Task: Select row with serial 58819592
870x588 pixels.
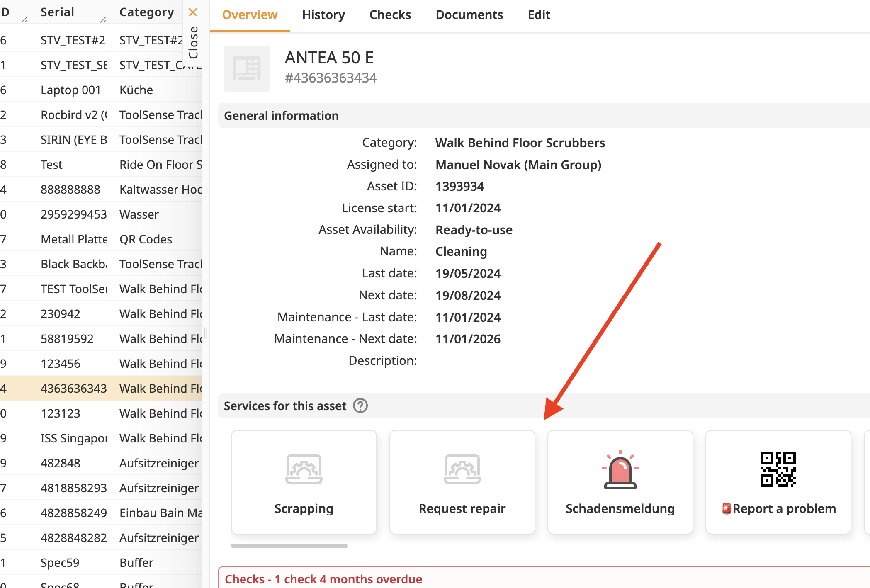Action: tap(67, 339)
